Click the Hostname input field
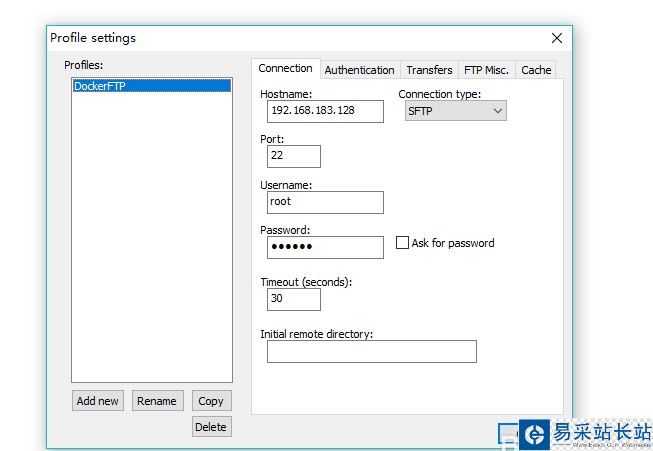This screenshot has height=451, width=653. (325, 111)
